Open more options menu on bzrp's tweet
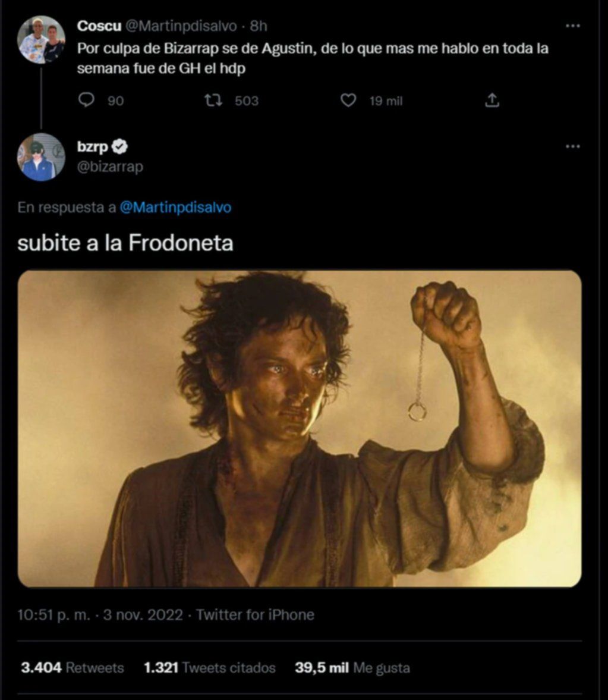This screenshot has height=700, width=608. click(x=572, y=146)
